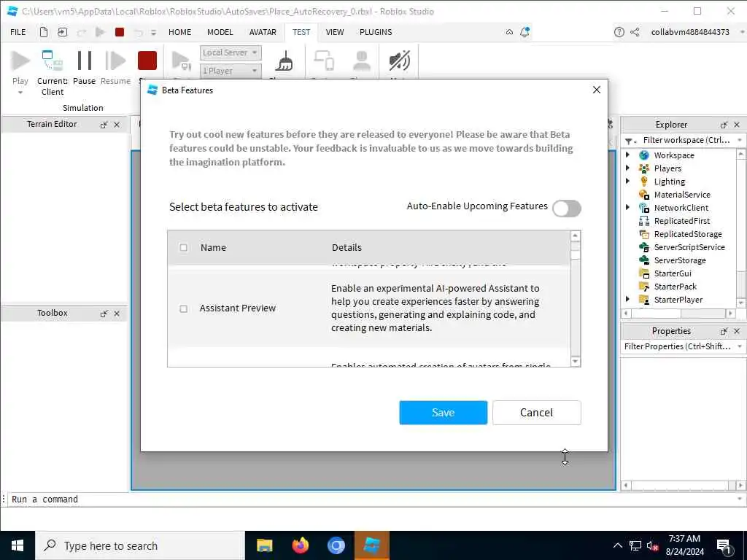Image resolution: width=747 pixels, height=560 pixels.
Task: Click the ServerScriptService icon in Explorer
Action: pyautogui.click(x=644, y=247)
